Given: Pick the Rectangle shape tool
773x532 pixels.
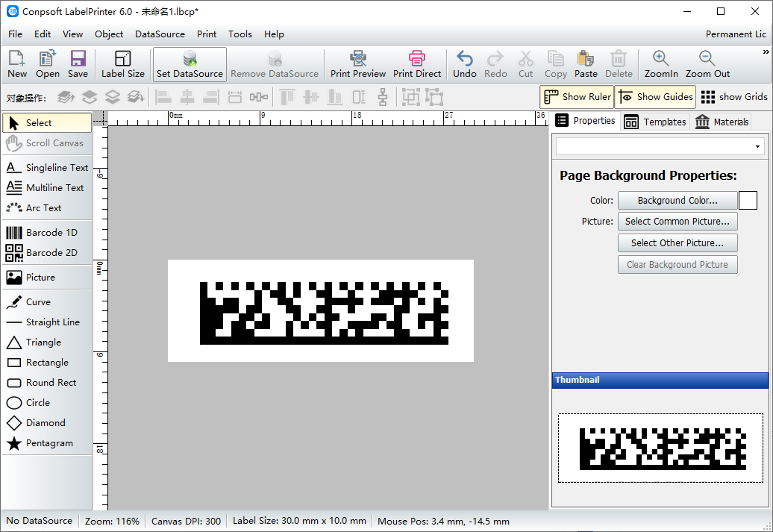Looking at the screenshot, I should coord(47,363).
